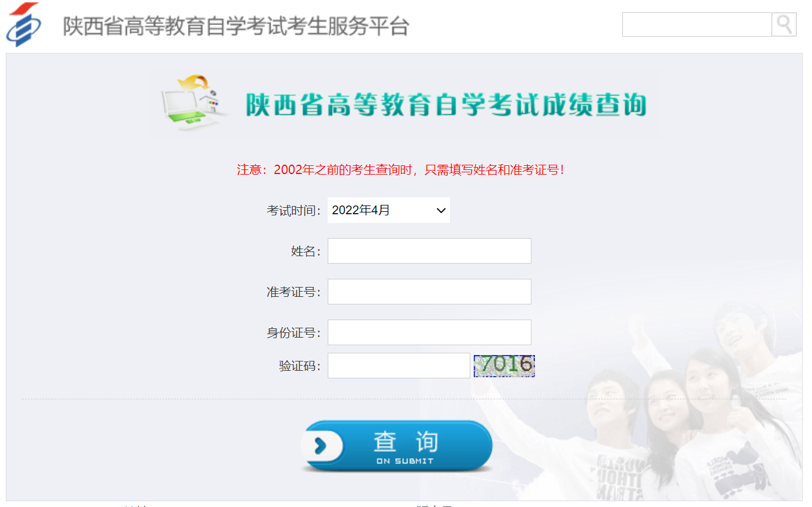Click the magnifier search icon
The image size is (812, 507).
(784, 24)
